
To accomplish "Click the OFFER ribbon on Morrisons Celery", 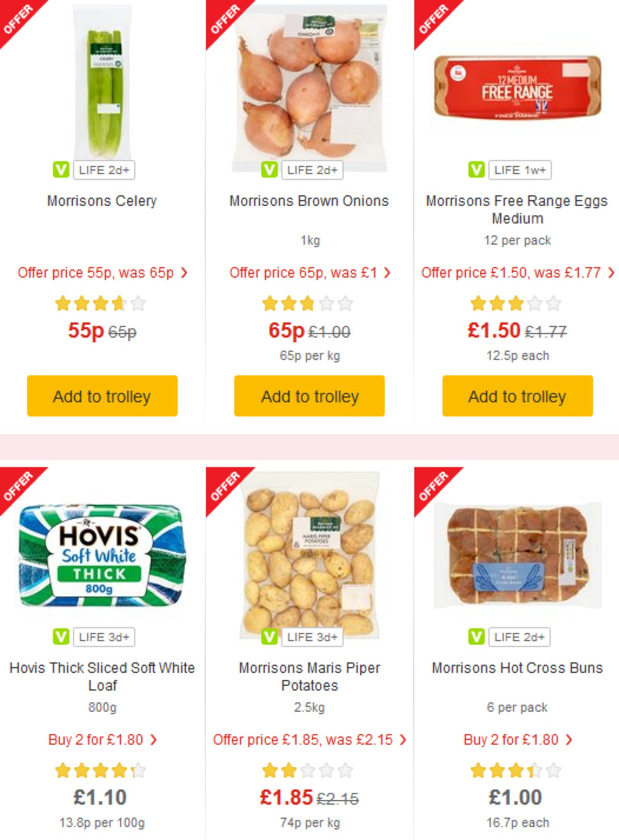I will pos(18,18).
